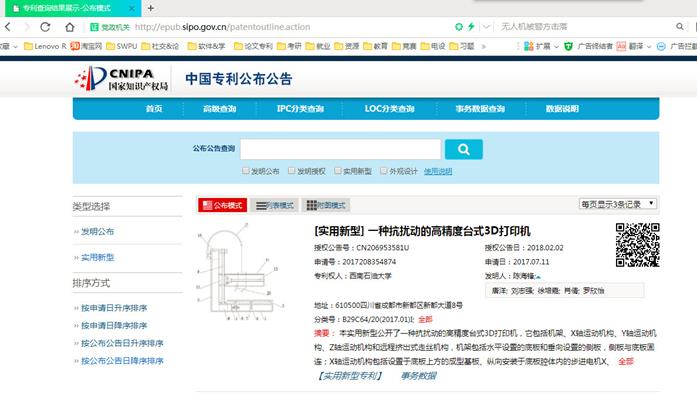
Task: Show all classification numbers via red 全部
Action: click(x=425, y=319)
